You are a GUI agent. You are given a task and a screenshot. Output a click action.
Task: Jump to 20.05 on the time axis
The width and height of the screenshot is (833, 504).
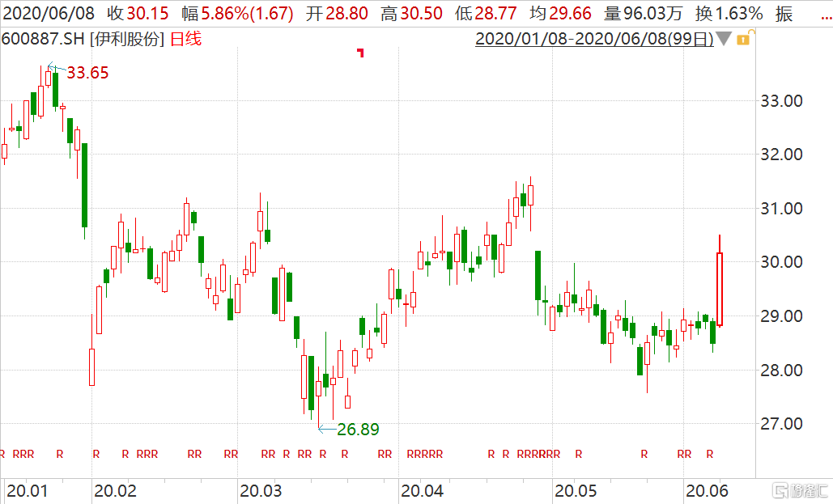576,490
